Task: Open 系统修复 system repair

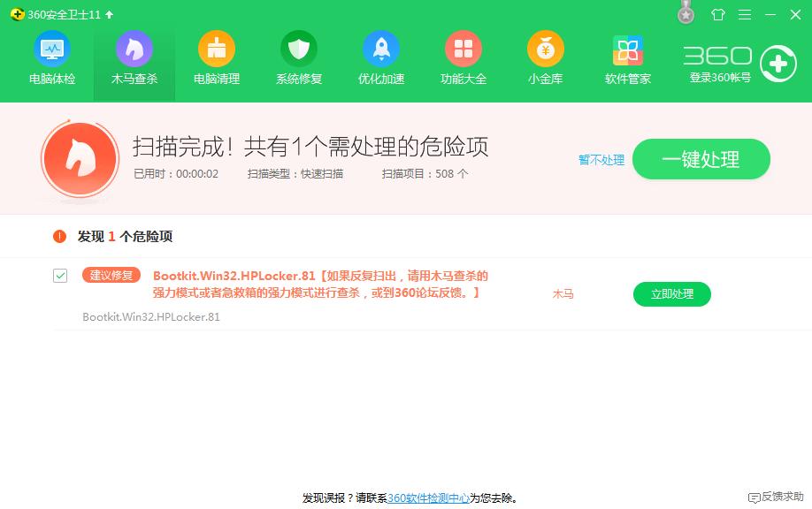Action: click(x=299, y=56)
